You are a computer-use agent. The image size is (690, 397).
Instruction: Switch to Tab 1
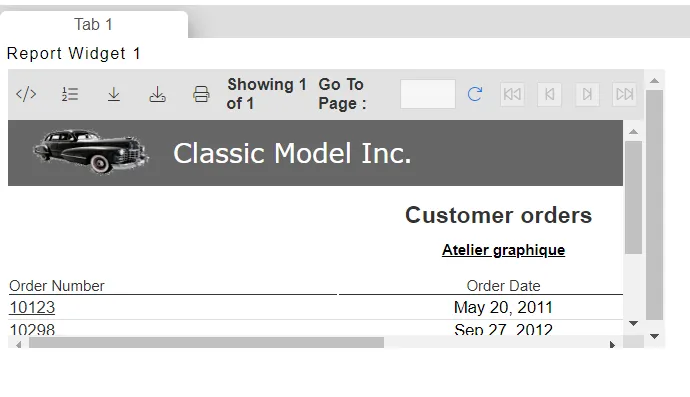[93, 24]
